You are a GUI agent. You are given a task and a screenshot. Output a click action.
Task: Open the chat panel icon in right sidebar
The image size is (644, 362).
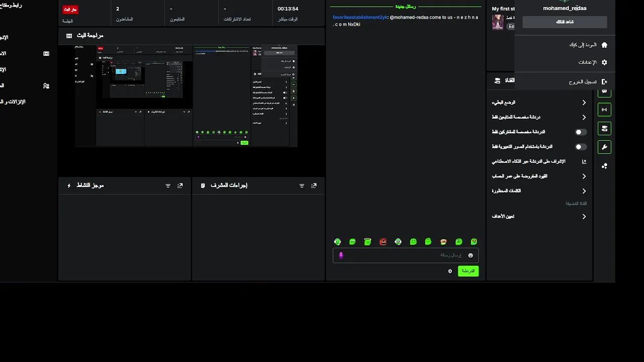point(604,92)
